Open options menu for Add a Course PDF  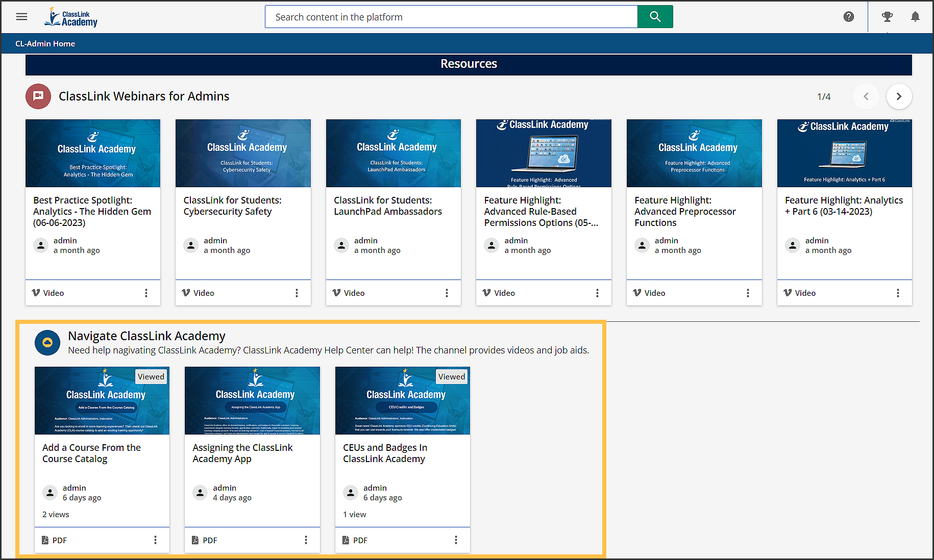155,540
